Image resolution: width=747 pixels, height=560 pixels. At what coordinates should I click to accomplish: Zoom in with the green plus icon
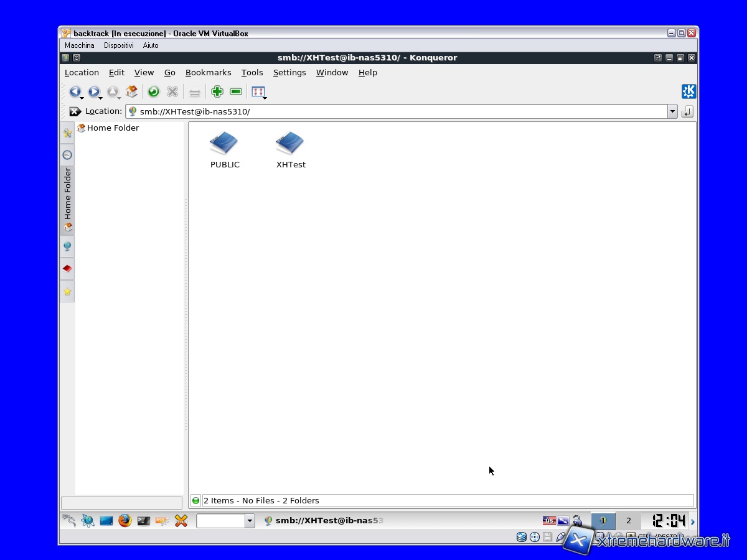coord(217,92)
